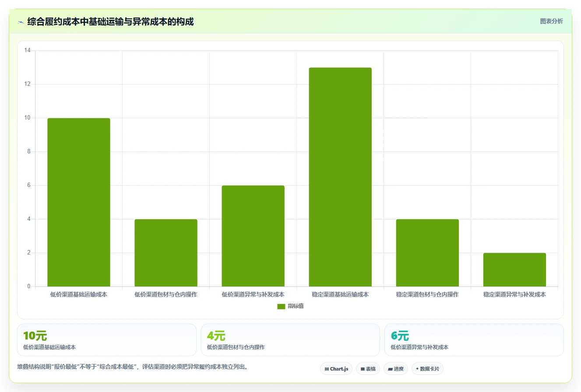Click the 低价渠道异常与补发成本 caption under 6元
Image resolution: width=581 pixels, height=392 pixels.
coord(419,347)
